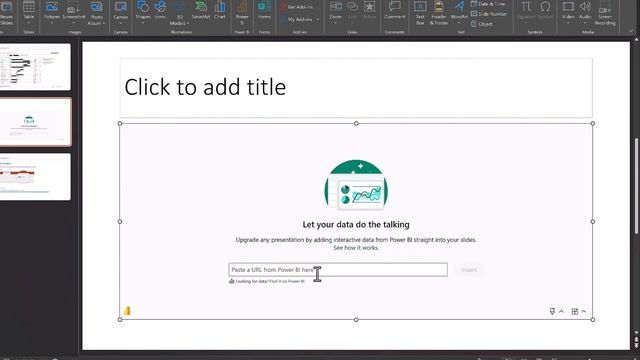Expand the chevron beside the grid icon
Image resolution: width=640 pixels, height=360 pixels.
tap(584, 311)
